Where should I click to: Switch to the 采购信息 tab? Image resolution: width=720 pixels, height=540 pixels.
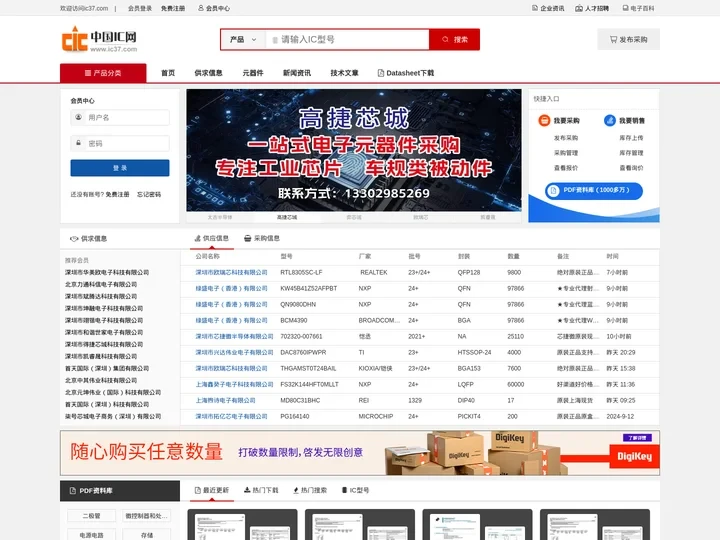[262, 238]
